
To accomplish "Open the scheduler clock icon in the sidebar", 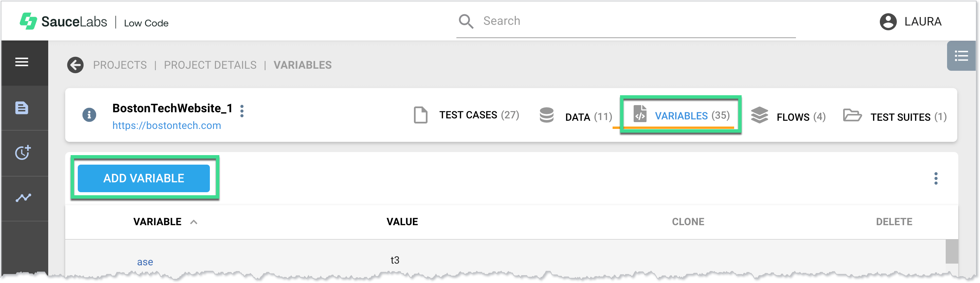I will coord(23,152).
